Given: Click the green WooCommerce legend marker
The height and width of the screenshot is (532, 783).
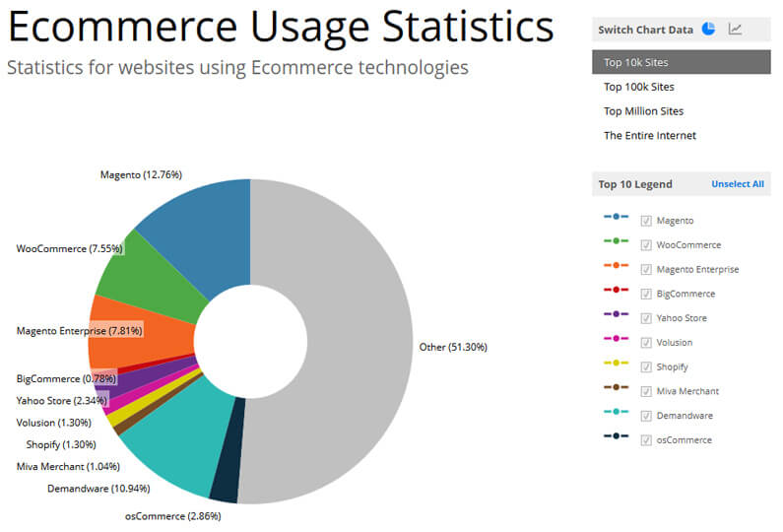Looking at the screenshot, I should pyautogui.click(x=616, y=240).
